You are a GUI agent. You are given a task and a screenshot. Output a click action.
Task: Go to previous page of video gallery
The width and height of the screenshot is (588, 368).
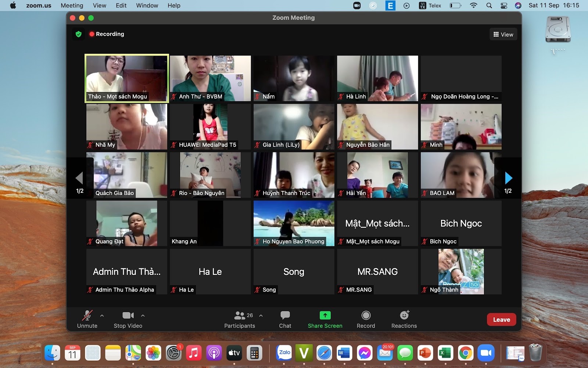point(79,178)
